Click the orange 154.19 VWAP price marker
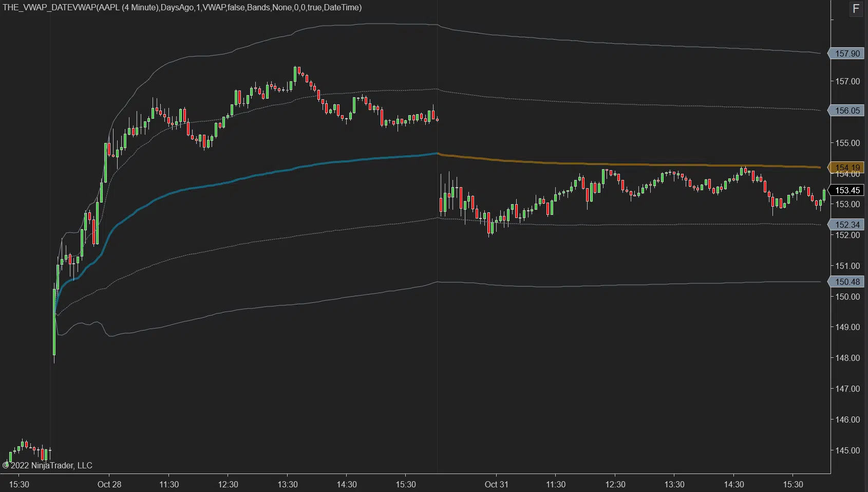868x492 pixels. pos(846,168)
